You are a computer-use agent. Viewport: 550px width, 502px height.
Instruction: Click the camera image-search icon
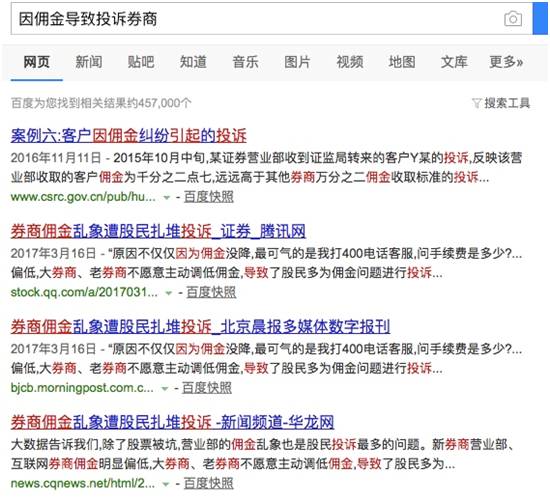[x=512, y=19]
